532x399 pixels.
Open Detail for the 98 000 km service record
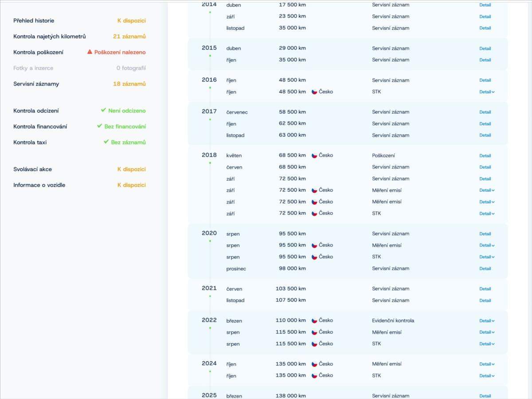[485, 269]
